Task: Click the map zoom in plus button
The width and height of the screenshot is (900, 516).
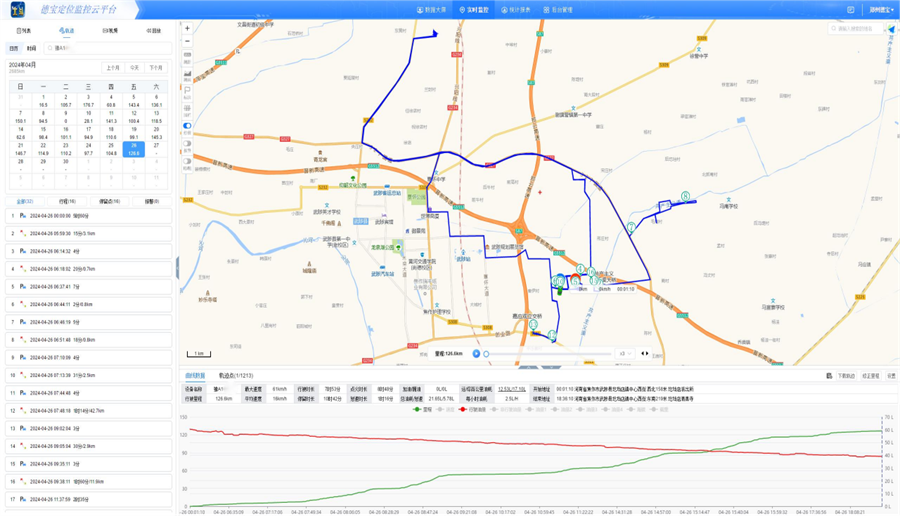Action: coord(187,29)
